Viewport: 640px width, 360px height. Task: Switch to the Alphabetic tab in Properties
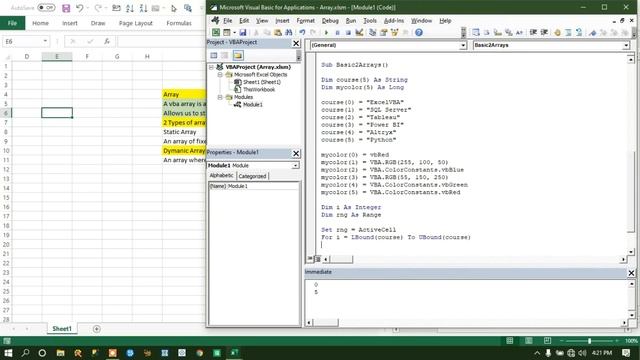[x=222, y=176]
